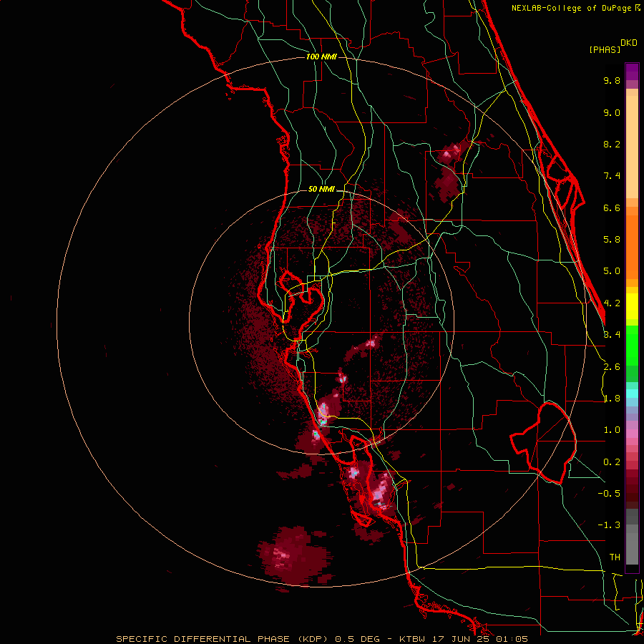Select the 8.2 scale label

pyautogui.click(x=612, y=144)
